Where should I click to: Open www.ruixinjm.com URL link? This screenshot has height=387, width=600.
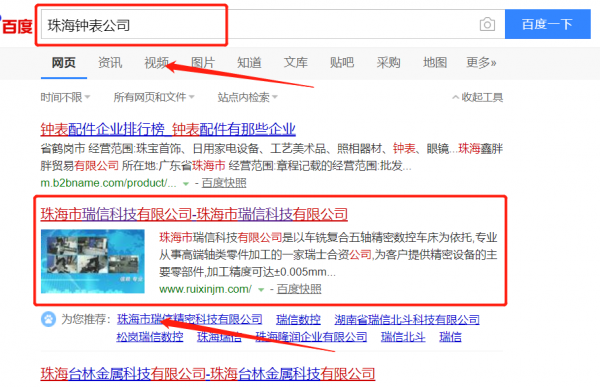pyautogui.click(x=205, y=289)
